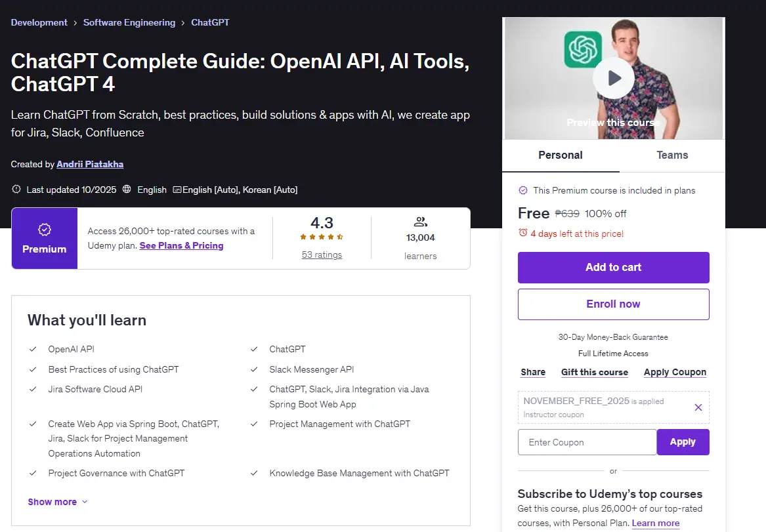Click the Apply coupon button
This screenshot has width=766, height=532.
click(683, 442)
